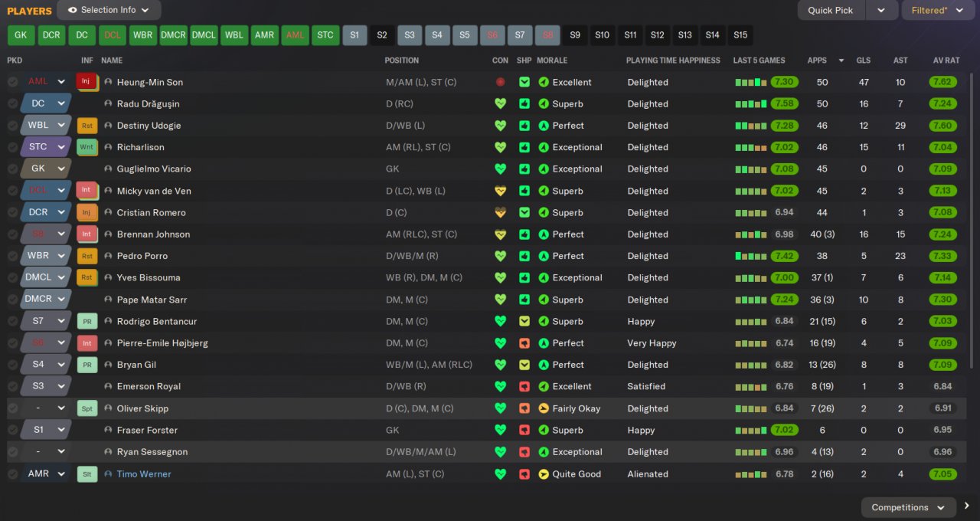
Task: Click the Rst status icon for Yves Bissouma
Action: point(87,277)
